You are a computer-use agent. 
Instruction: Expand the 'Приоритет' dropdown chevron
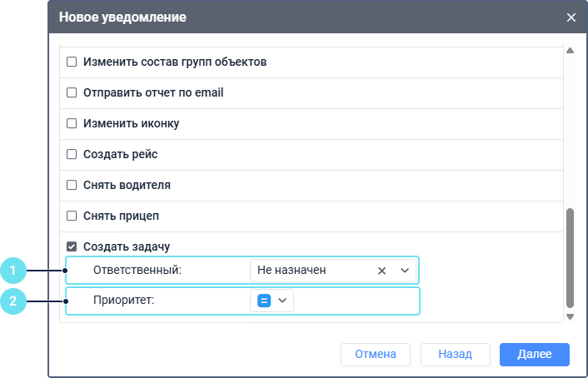pyautogui.click(x=282, y=301)
